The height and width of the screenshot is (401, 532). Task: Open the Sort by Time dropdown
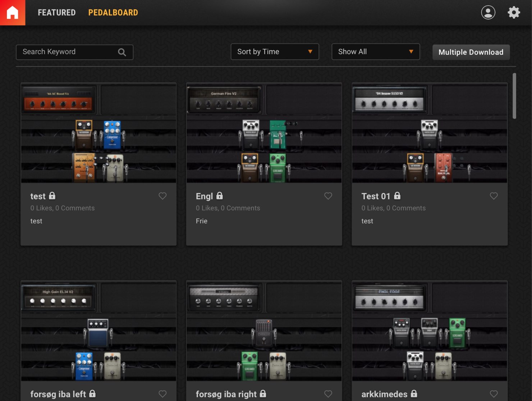point(275,52)
